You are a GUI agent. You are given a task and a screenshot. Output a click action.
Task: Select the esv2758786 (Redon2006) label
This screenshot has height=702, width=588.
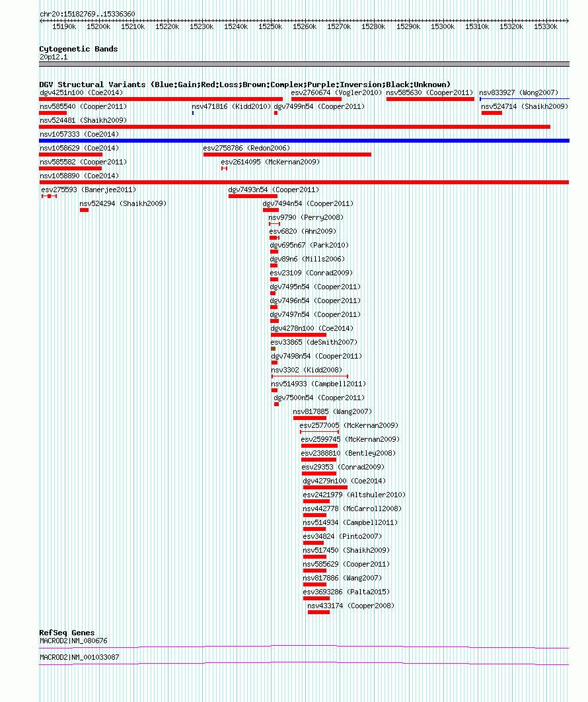(246, 148)
